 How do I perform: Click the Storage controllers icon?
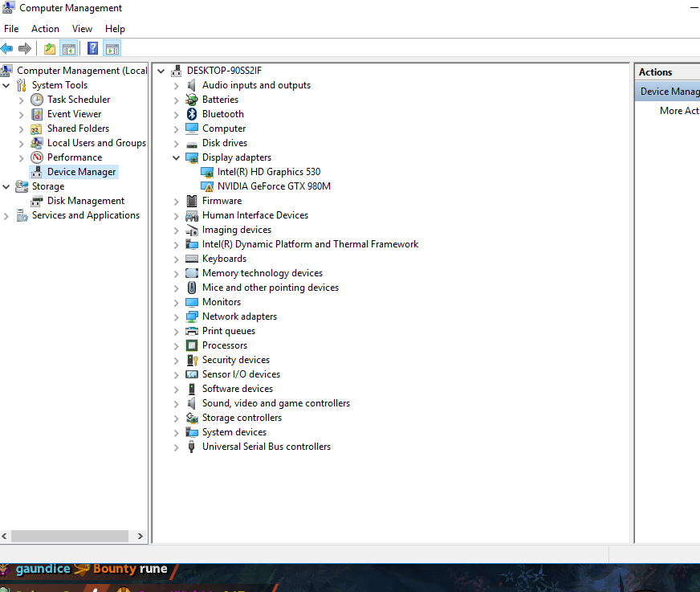[192, 418]
